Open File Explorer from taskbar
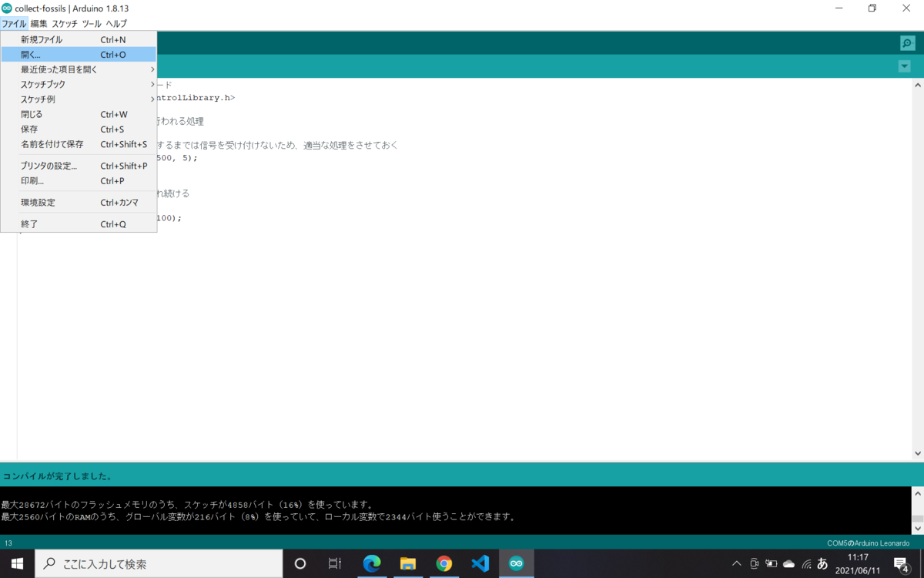Viewport: 924px width, 578px height. click(x=408, y=564)
